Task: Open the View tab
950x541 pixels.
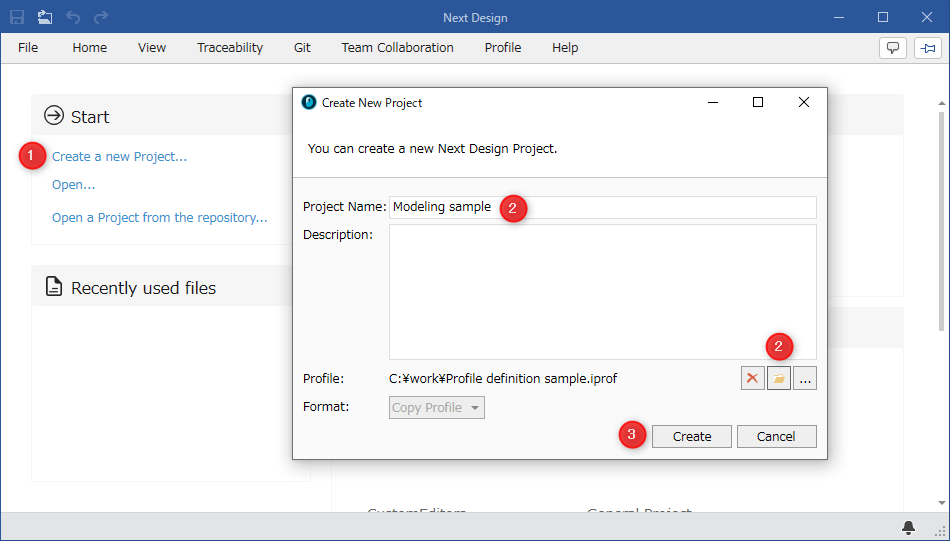Action: coord(151,48)
